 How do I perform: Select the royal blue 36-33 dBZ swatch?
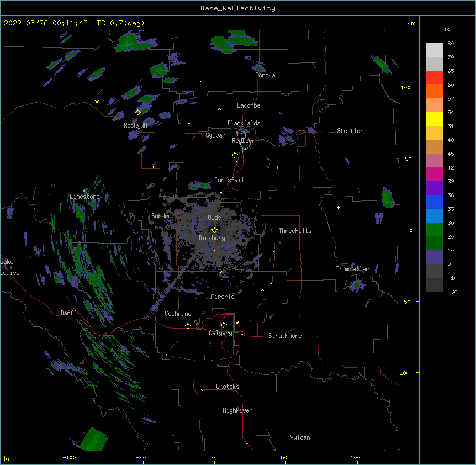[x=434, y=202]
